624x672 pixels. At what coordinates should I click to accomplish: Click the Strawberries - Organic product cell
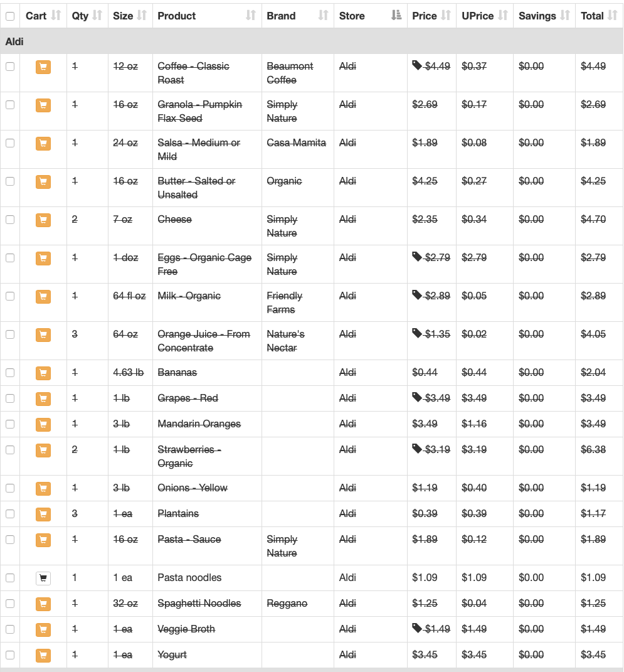coord(207,456)
